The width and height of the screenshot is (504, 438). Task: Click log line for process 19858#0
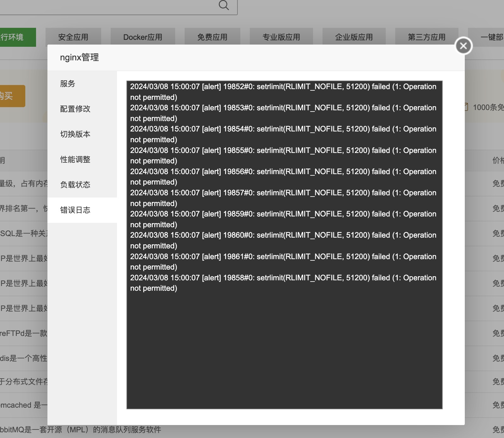tap(283, 283)
